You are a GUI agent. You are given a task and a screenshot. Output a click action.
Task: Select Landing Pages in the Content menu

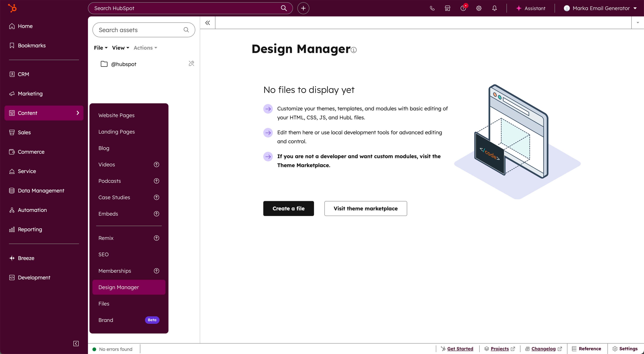click(x=116, y=132)
